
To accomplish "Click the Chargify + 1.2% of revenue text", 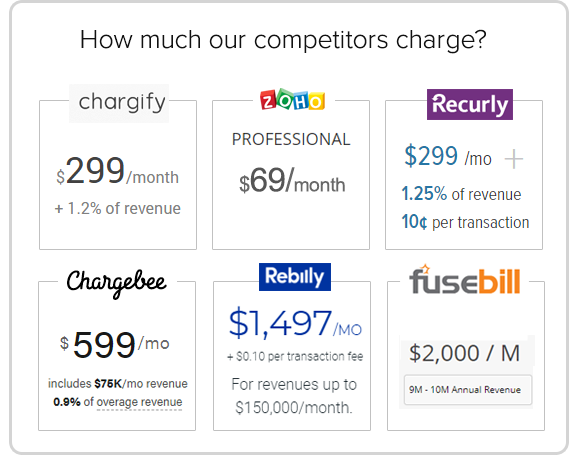I will tap(118, 209).
